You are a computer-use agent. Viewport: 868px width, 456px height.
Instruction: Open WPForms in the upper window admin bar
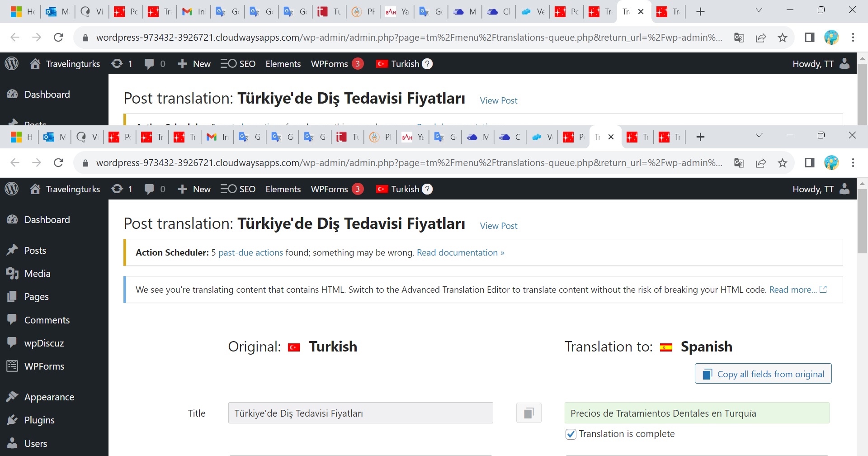[337, 64]
